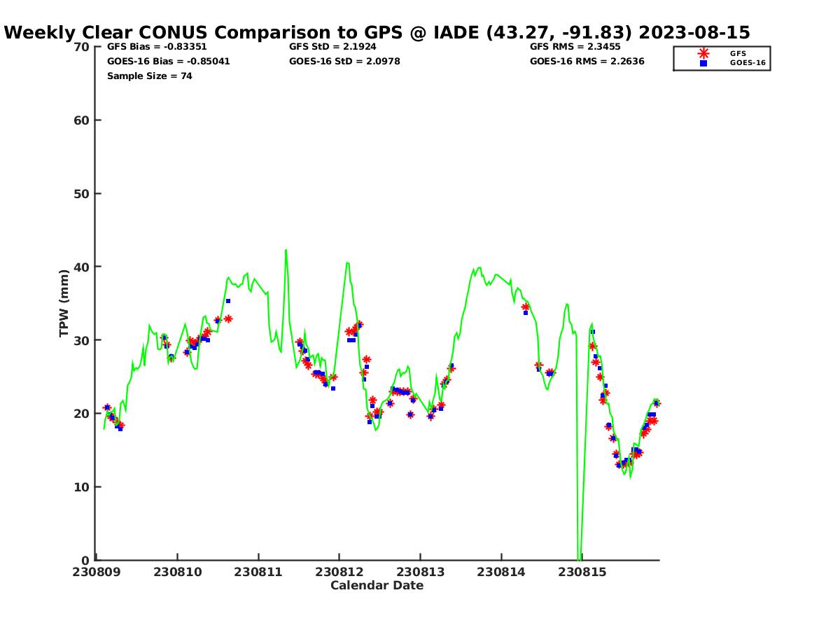Click the GOES-16 StD value text

[344, 62]
